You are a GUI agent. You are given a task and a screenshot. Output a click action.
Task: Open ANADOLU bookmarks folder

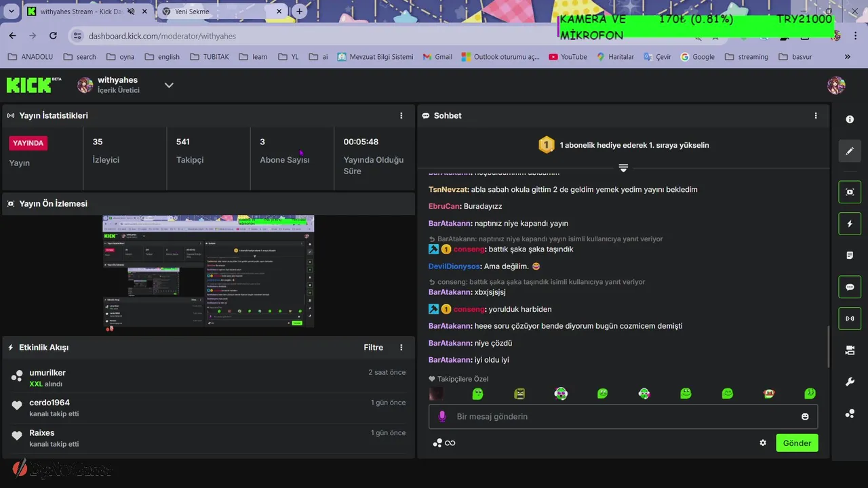(30, 57)
